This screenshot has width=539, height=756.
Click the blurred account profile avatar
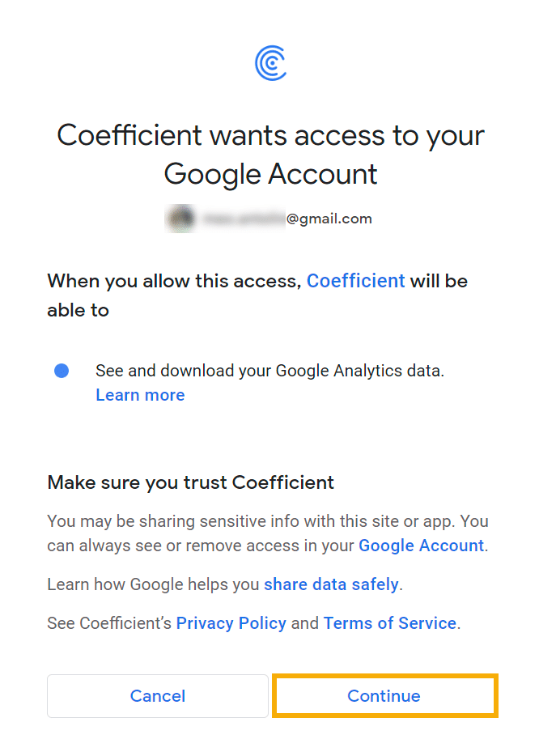(180, 219)
